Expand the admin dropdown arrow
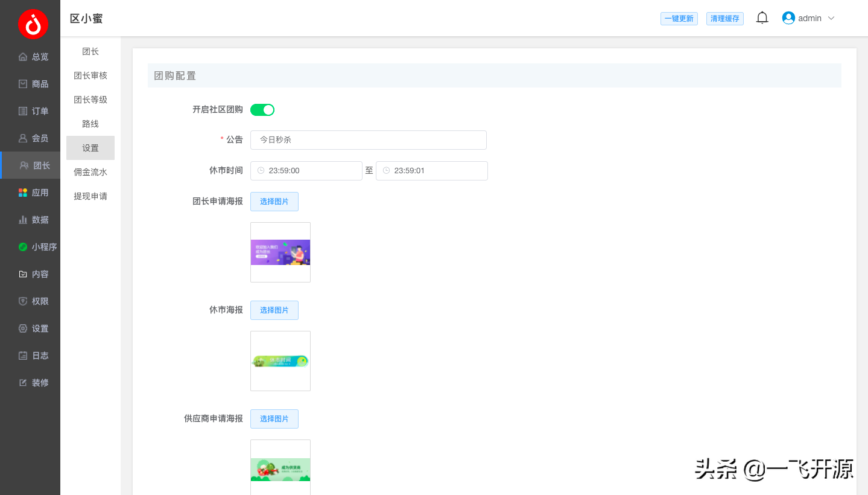The height and width of the screenshot is (495, 868). click(831, 18)
